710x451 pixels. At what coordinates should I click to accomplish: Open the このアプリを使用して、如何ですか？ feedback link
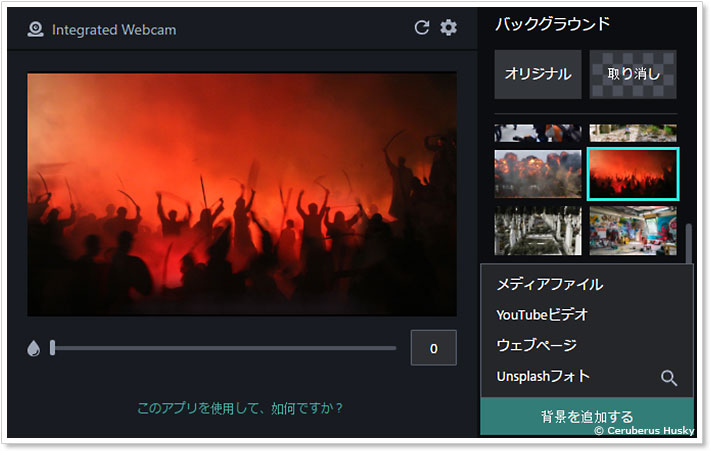coord(240,408)
